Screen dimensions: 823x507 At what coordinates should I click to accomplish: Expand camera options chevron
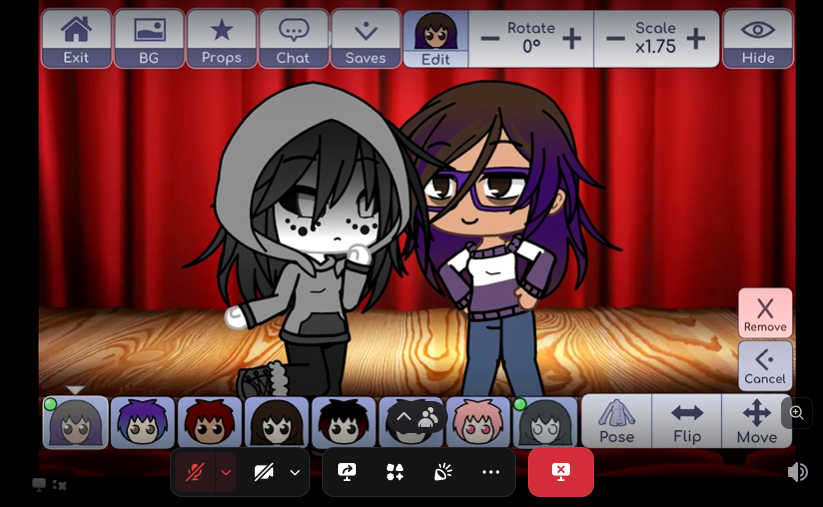(295, 472)
